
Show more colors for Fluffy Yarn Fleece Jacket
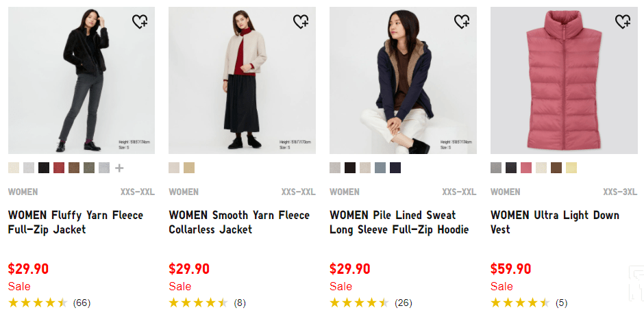pos(119,168)
